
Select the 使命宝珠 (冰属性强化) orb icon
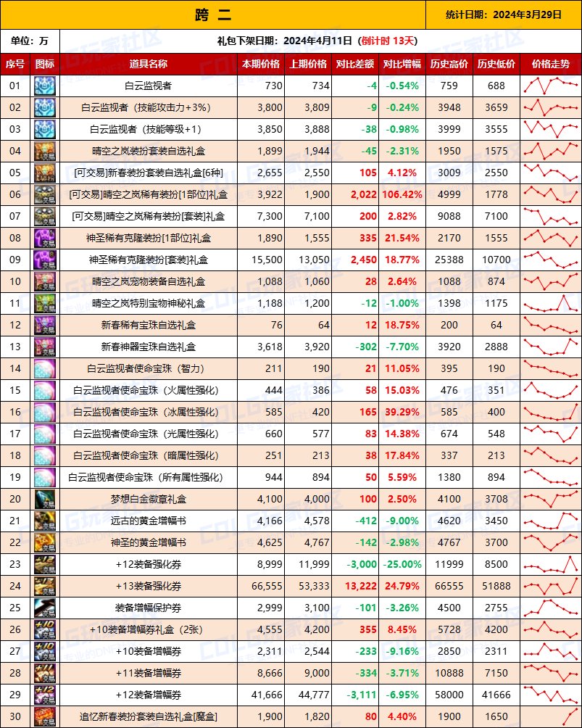point(44,413)
